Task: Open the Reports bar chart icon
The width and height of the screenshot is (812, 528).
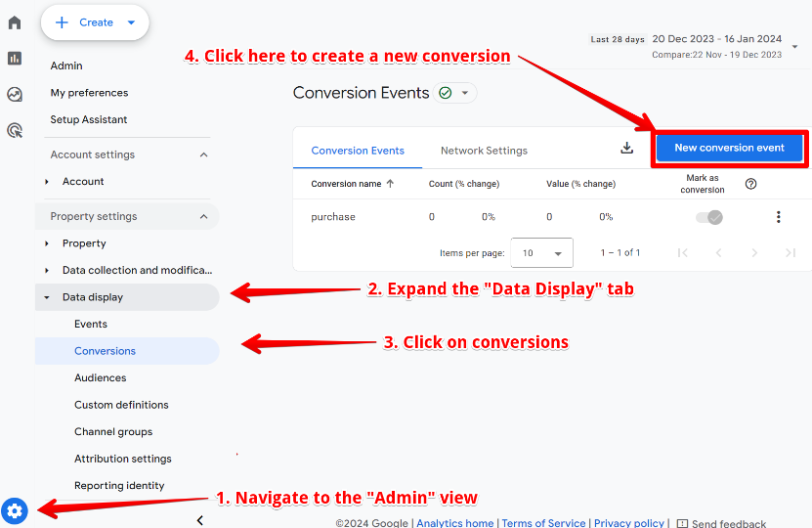Action: pyautogui.click(x=15, y=59)
